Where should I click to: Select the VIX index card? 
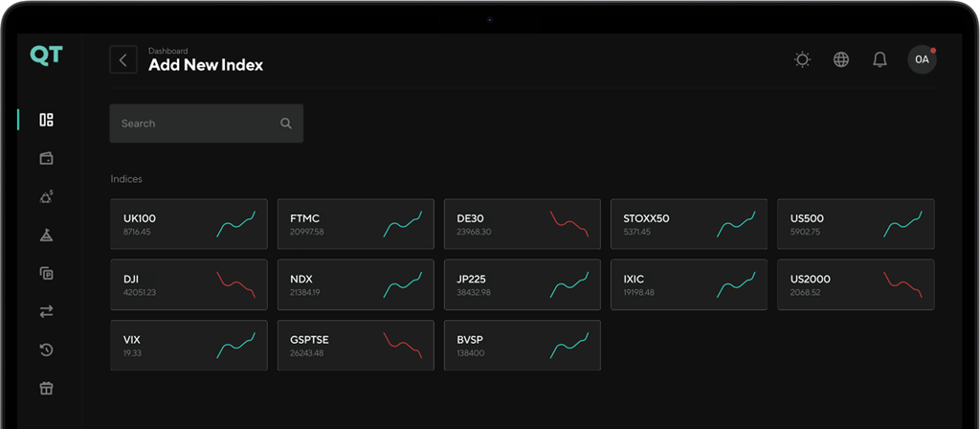click(189, 346)
